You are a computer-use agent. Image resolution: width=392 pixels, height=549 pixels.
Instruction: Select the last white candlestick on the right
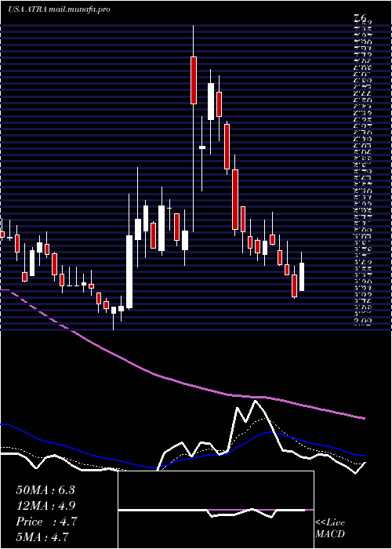pyautogui.click(x=302, y=277)
